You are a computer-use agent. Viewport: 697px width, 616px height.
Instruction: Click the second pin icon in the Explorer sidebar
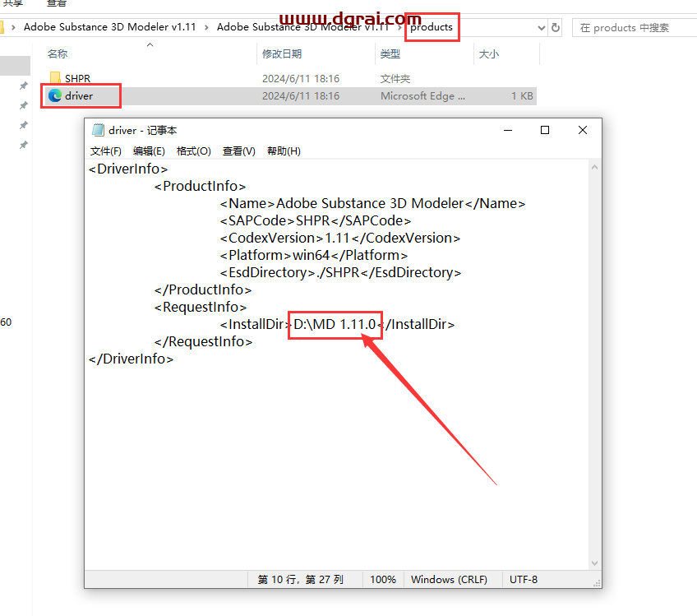coord(24,105)
